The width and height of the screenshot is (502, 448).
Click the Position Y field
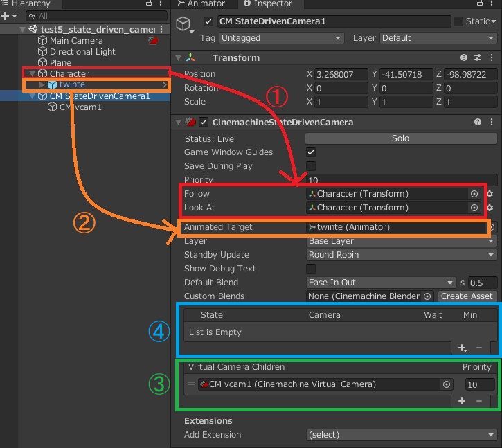point(406,74)
